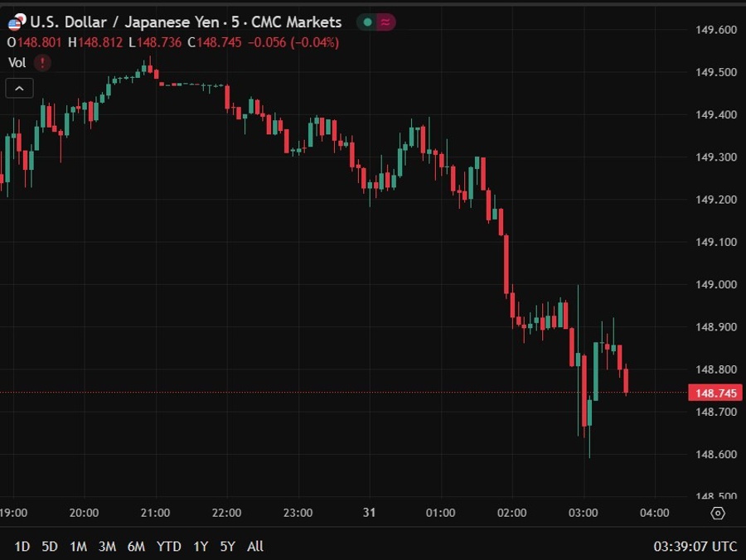
Task: Select the 6M time range
Action: [x=136, y=546]
